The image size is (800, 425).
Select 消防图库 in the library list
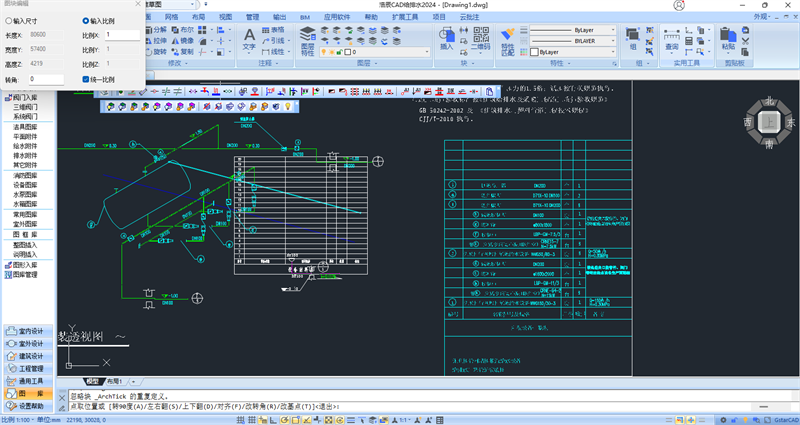[26, 176]
